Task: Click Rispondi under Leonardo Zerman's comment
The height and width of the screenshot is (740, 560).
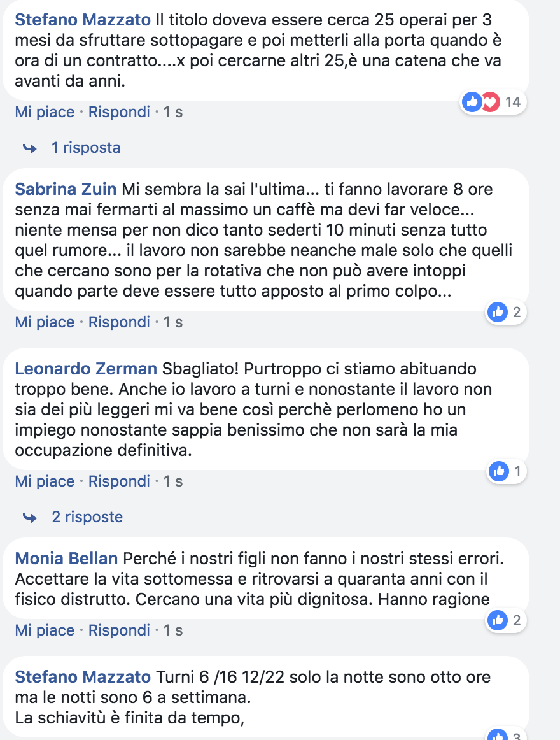Action: [119, 481]
